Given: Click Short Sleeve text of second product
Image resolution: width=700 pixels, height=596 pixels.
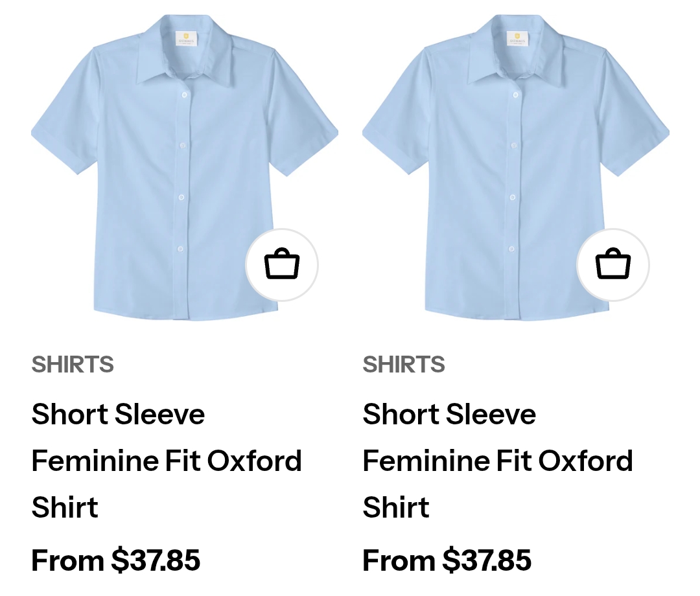Looking at the screenshot, I should click(450, 414).
